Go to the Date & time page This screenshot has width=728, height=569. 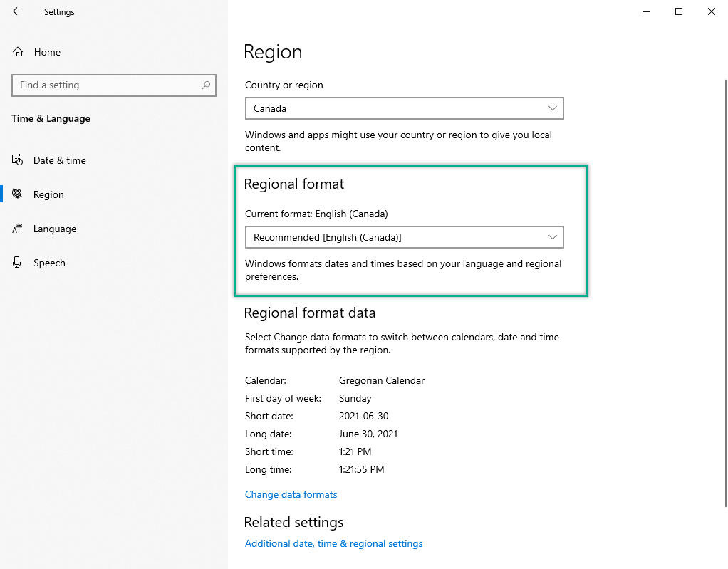point(60,160)
